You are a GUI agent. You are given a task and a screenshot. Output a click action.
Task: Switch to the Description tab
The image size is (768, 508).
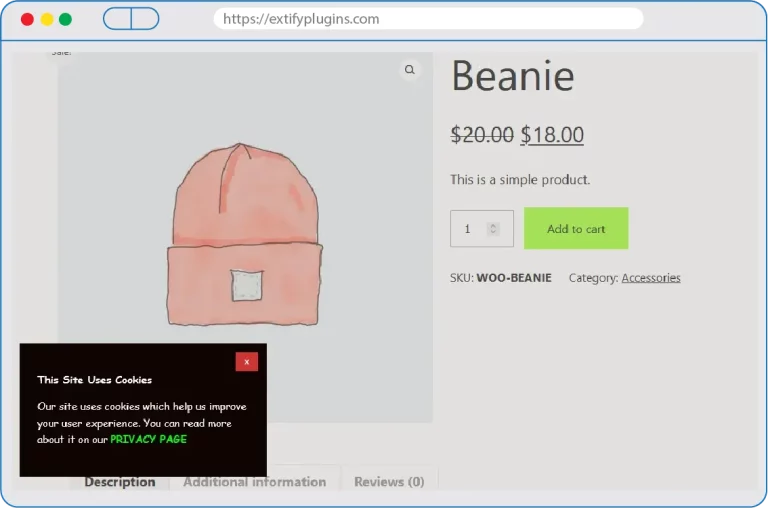[x=120, y=482]
